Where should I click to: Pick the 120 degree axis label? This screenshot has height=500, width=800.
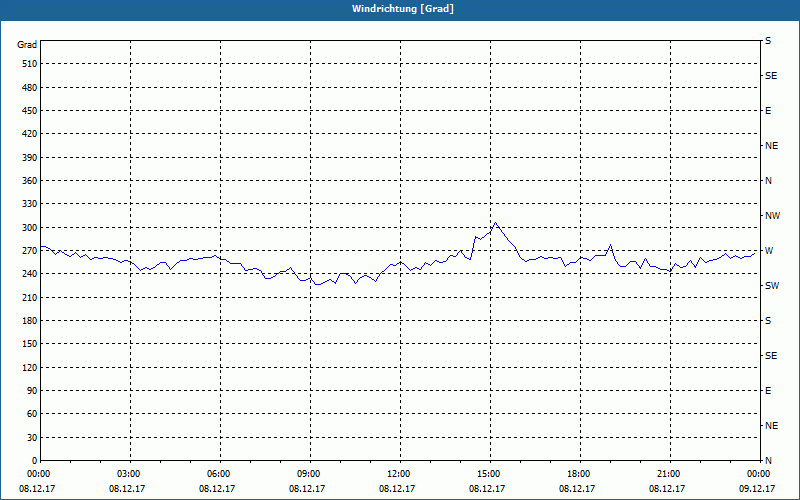point(30,367)
